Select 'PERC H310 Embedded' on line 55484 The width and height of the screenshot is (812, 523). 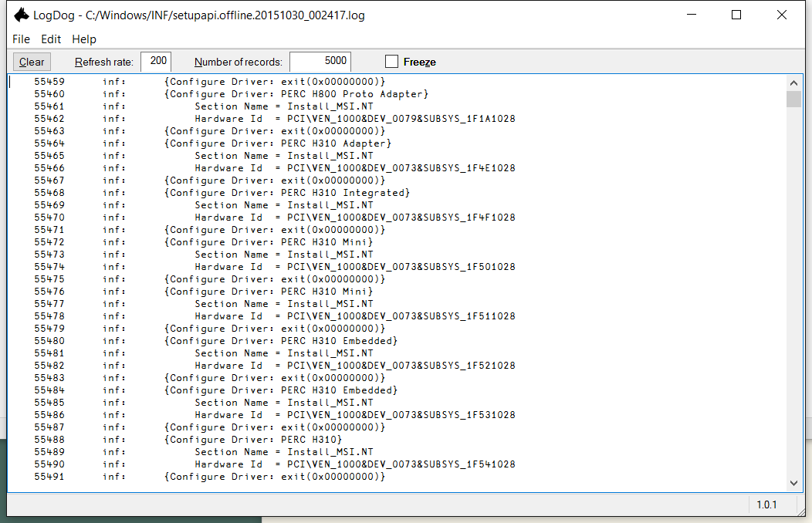[x=339, y=390]
